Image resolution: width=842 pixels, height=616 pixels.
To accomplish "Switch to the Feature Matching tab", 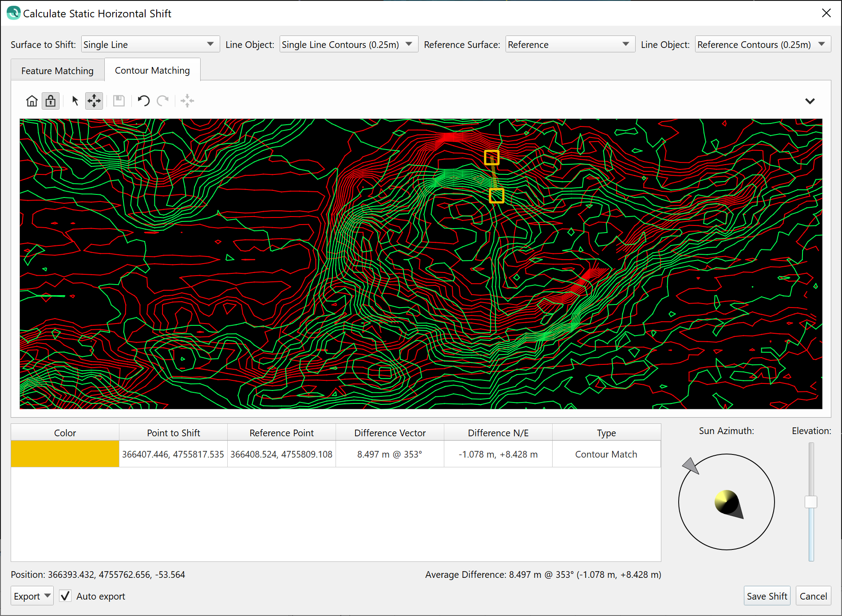I will [x=58, y=71].
